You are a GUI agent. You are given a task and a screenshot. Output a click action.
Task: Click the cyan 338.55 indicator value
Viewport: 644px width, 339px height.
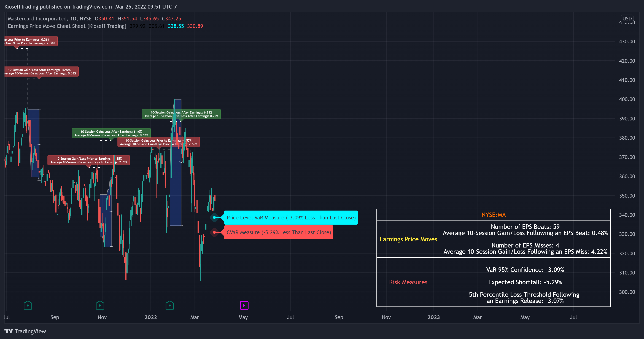coord(176,26)
